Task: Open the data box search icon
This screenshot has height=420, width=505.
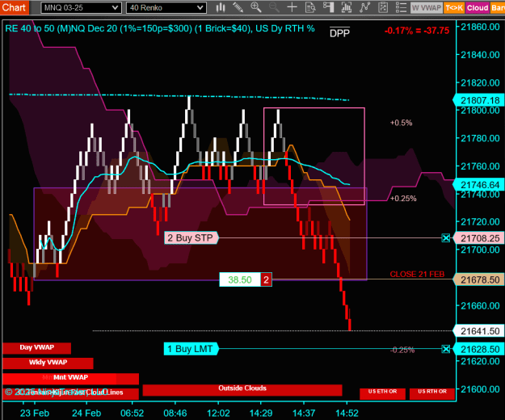Action: click(x=310, y=7)
